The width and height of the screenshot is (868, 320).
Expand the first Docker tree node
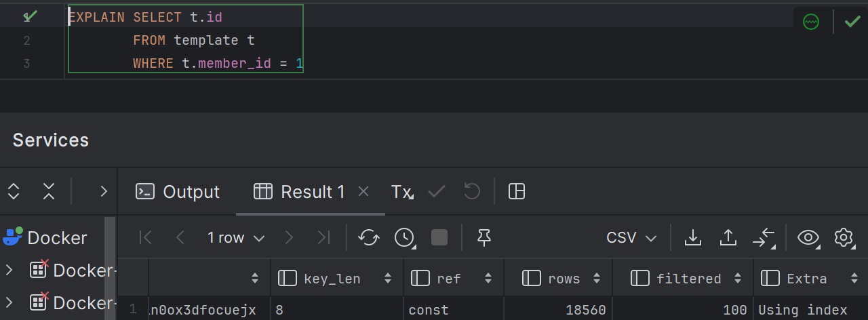pos(9,271)
